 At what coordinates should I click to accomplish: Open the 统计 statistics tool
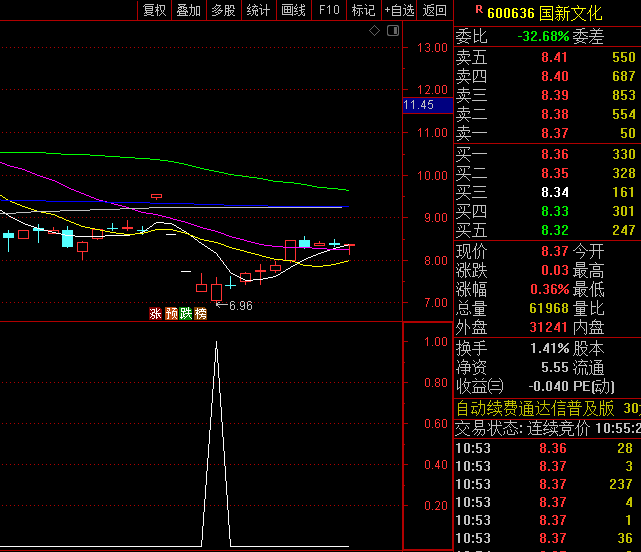point(258,10)
